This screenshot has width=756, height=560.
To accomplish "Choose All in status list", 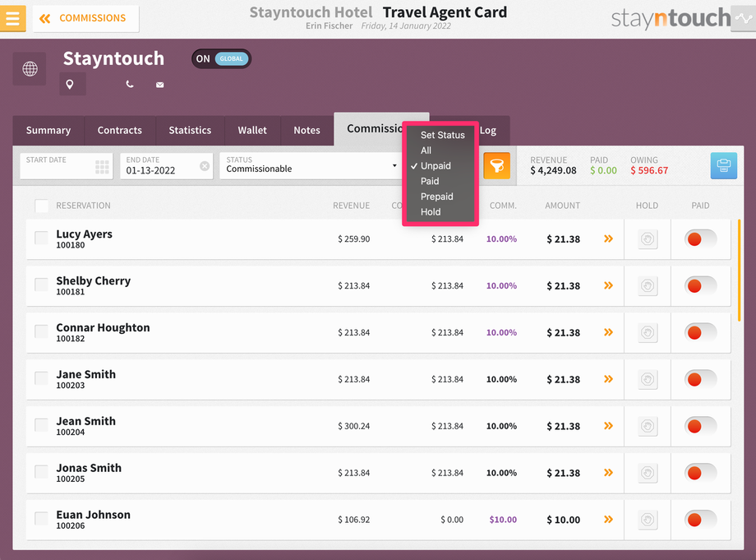I will point(426,150).
